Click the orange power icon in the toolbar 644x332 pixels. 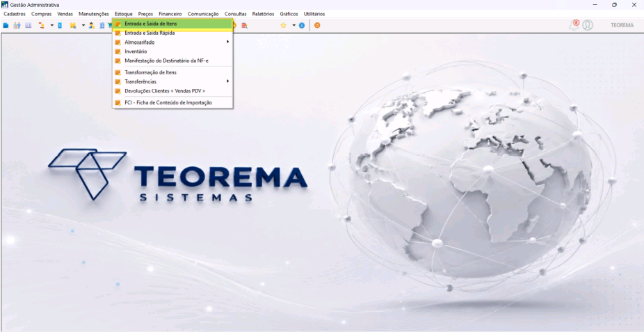click(x=317, y=26)
